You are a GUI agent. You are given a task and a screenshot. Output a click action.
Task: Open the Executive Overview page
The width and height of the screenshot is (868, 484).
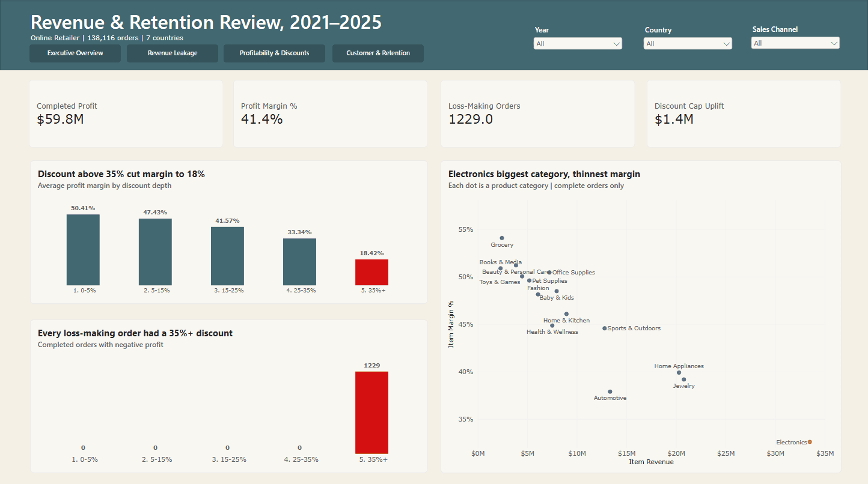point(75,53)
